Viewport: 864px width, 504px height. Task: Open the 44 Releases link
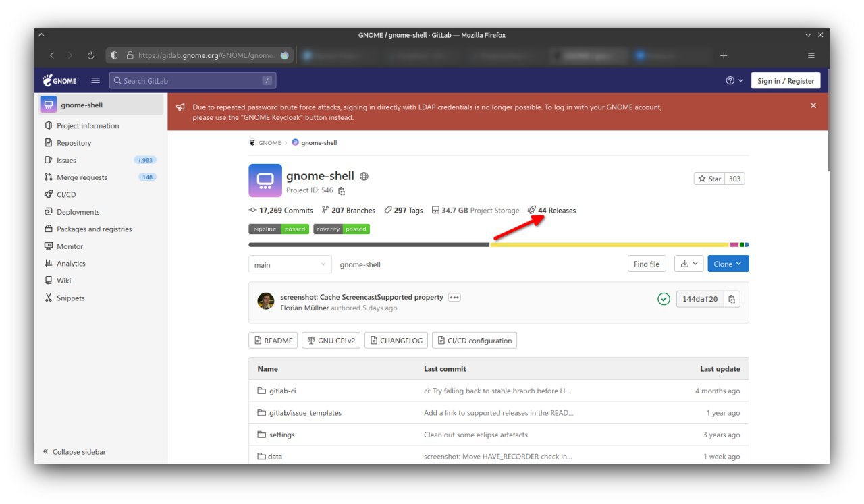point(552,211)
